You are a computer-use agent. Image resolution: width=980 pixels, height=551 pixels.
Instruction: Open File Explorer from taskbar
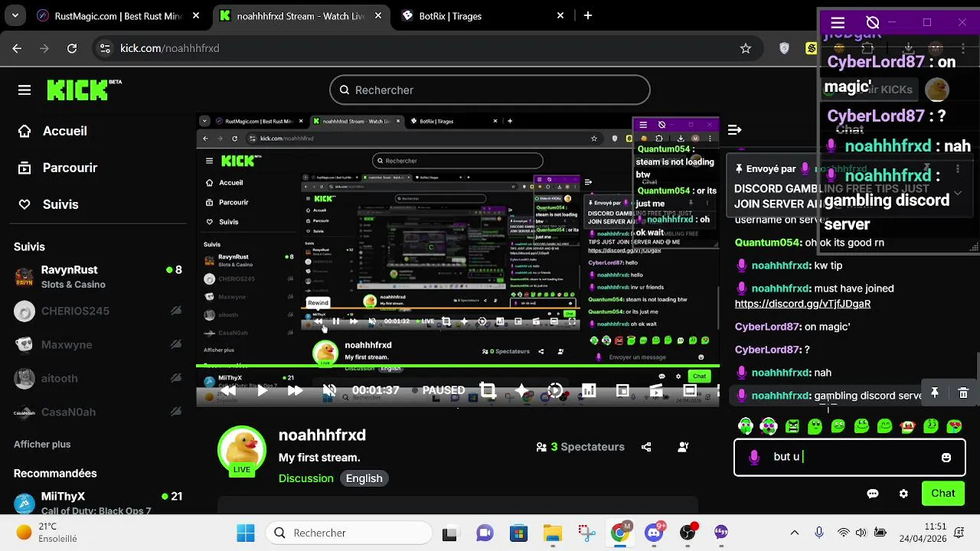pyautogui.click(x=552, y=533)
